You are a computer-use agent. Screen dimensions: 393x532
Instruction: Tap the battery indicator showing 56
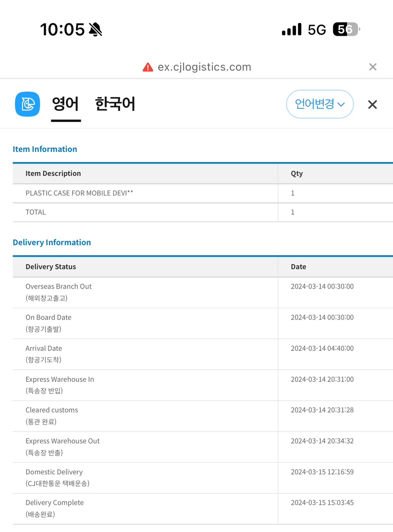point(346,30)
